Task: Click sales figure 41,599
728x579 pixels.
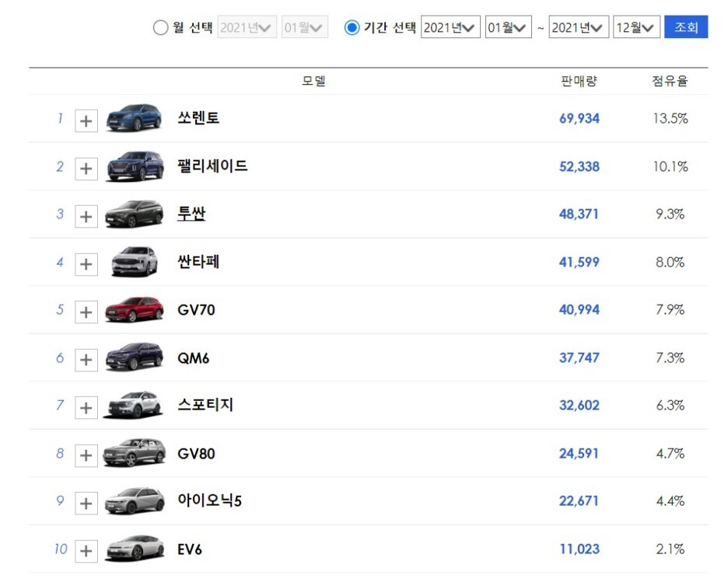Action: coord(579,262)
